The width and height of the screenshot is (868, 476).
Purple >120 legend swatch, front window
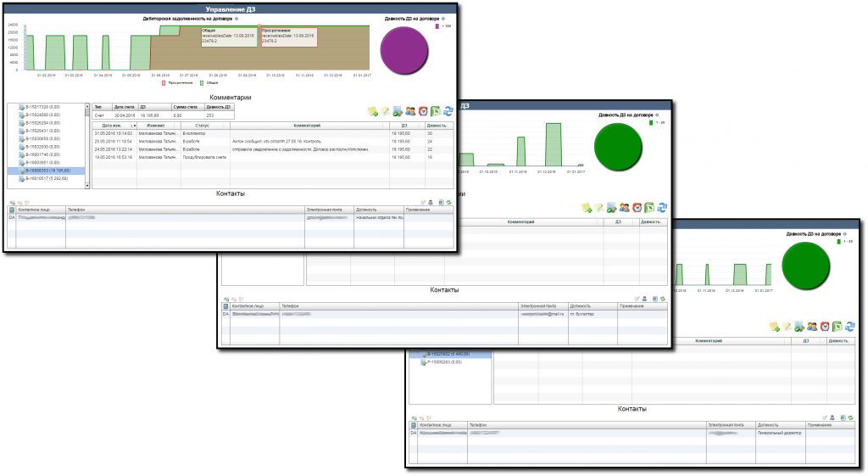pos(437,26)
